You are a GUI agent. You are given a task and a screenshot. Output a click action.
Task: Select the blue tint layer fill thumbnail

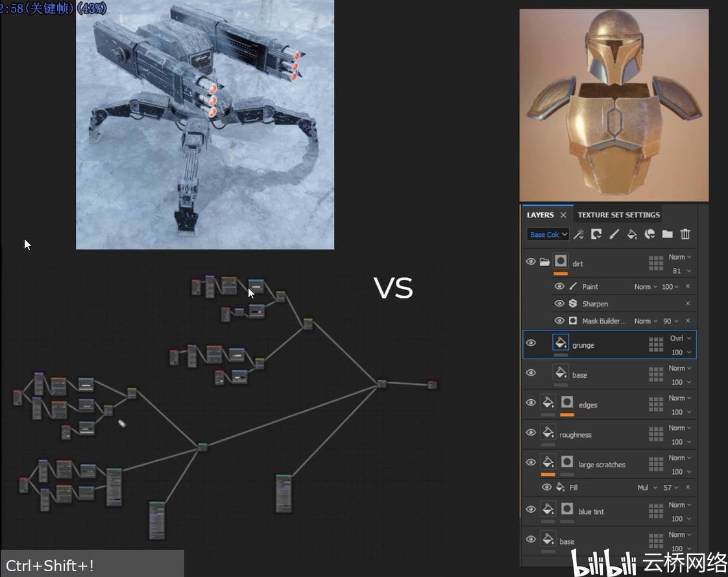[x=548, y=509]
